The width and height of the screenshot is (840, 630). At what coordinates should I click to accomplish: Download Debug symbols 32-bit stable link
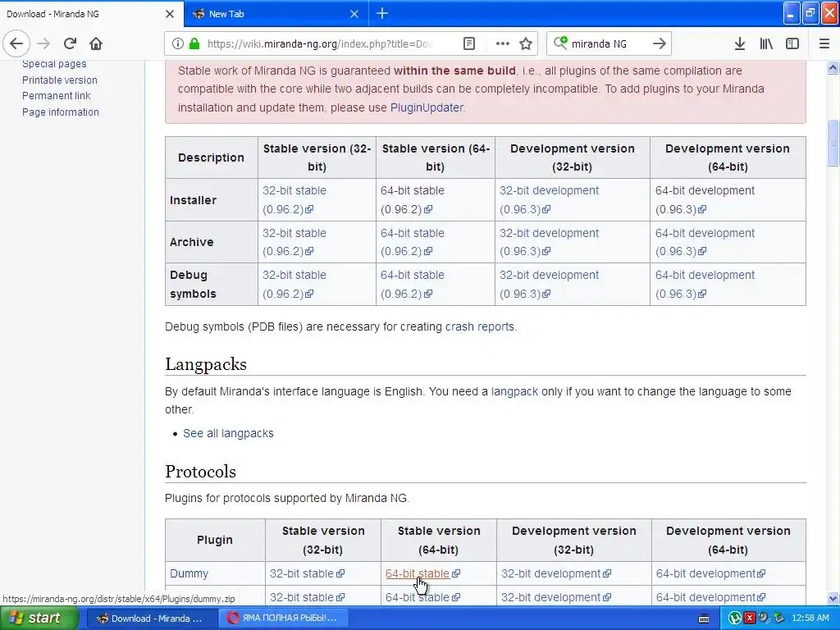tap(294, 285)
